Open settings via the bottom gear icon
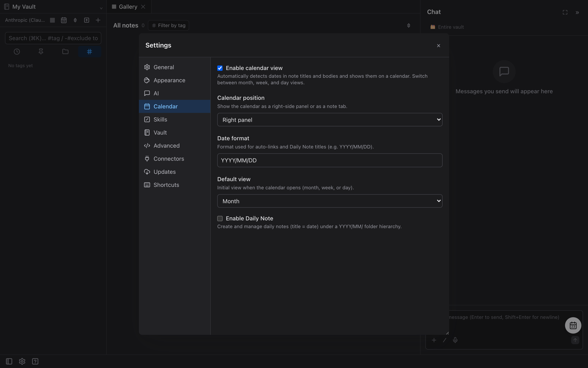This screenshot has width=588, height=368. (22, 361)
